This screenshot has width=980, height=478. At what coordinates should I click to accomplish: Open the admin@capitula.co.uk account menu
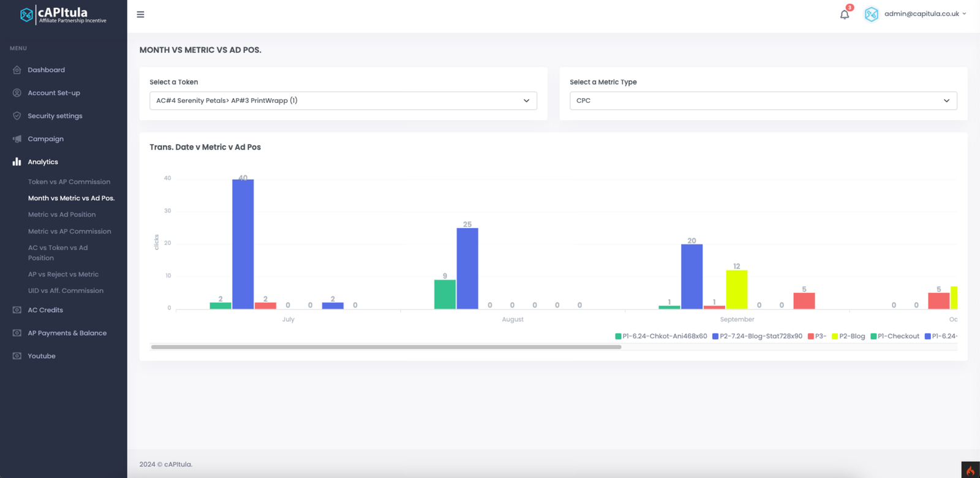point(921,14)
